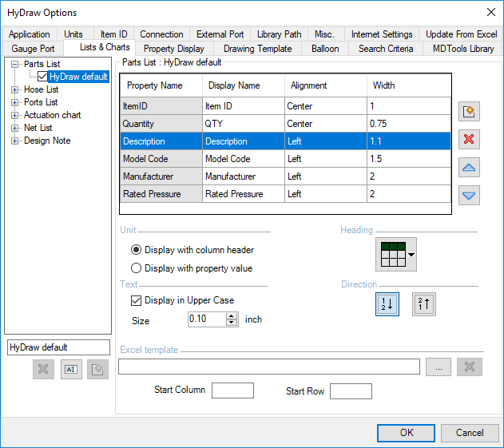The image size is (504, 448).
Task: Open the Internet Settings tab
Action: pos(382,34)
